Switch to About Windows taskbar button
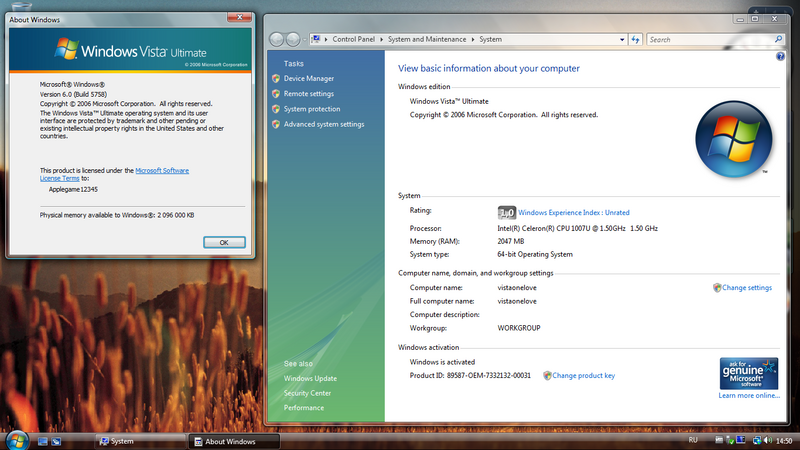This screenshot has width=800, height=450. coord(234,441)
